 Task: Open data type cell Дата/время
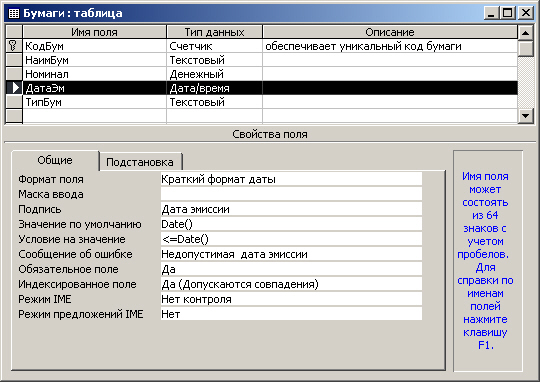[x=214, y=88]
